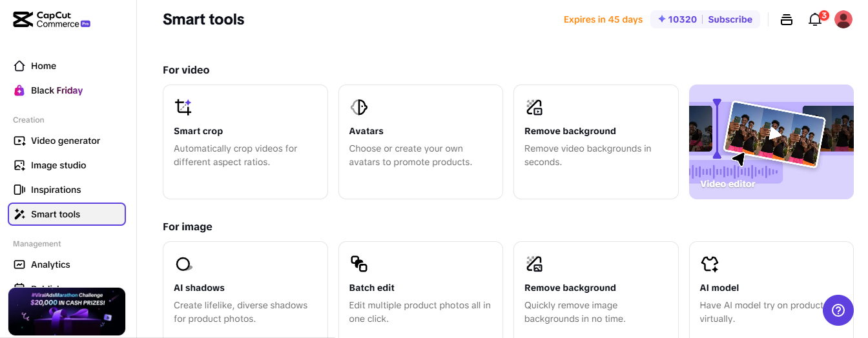The image size is (868, 338).
Task: Select Image studio in sidebar
Action: tap(58, 165)
